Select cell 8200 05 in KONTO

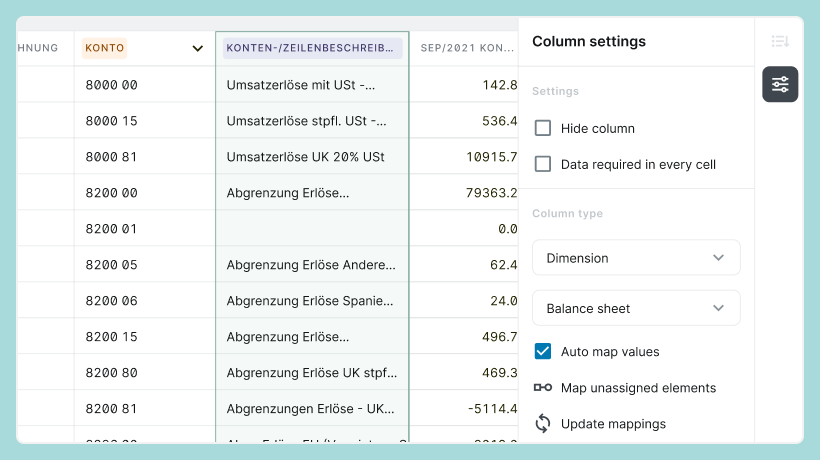[x=144, y=265]
